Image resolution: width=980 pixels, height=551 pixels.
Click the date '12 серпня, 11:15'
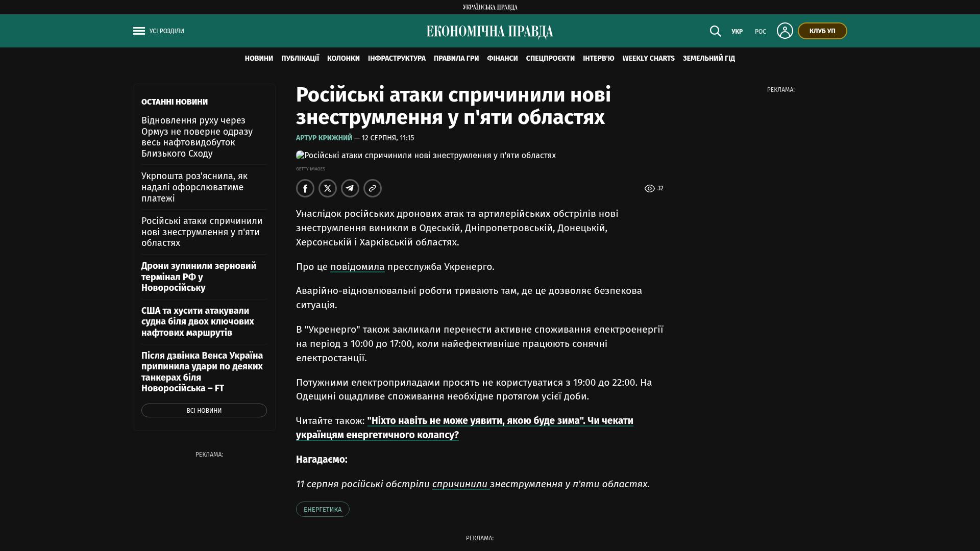click(x=388, y=138)
